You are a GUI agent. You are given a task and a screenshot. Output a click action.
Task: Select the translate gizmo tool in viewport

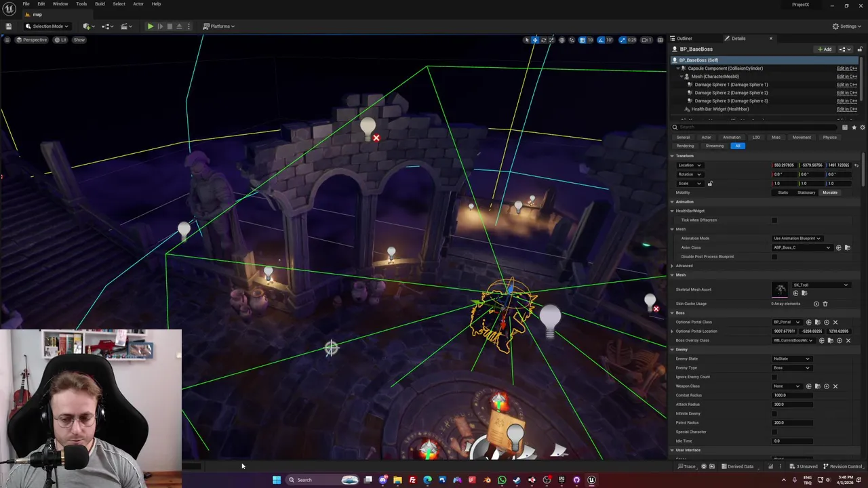tap(535, 40)
